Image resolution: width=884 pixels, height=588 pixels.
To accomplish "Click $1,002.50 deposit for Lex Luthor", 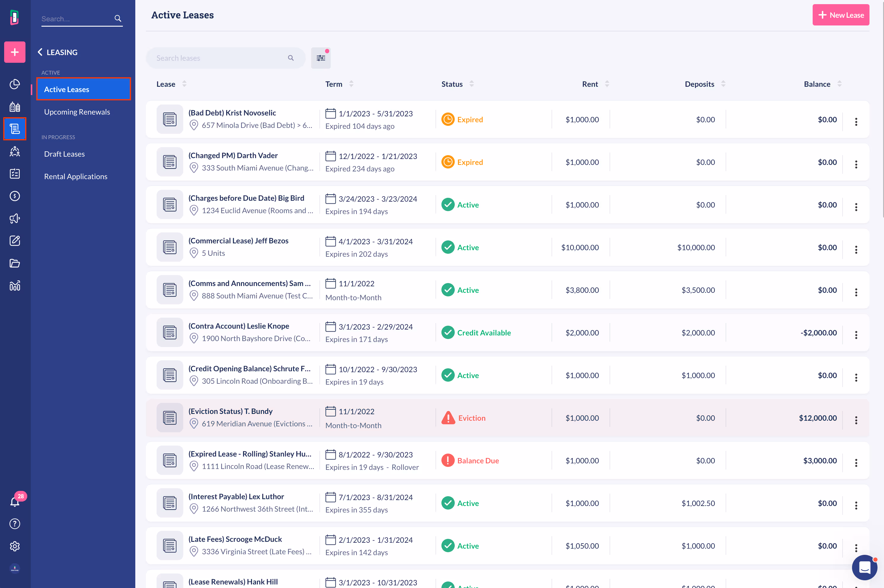I will (698, 503).
